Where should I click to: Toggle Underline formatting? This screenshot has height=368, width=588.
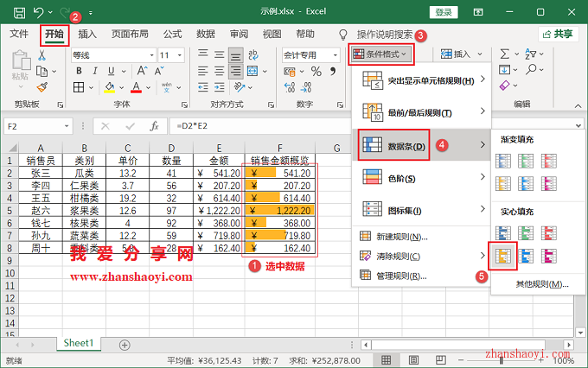[x=111, y=71]
